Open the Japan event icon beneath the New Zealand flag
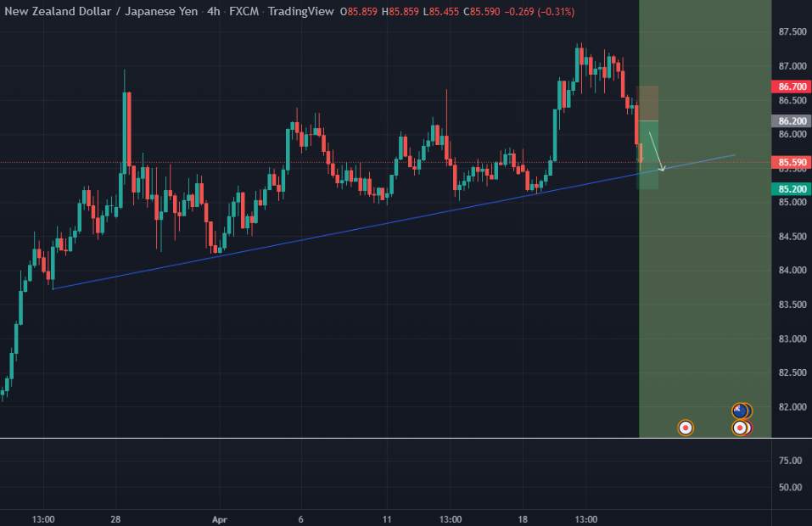This screenshot has height=526, width=812. 740,428
